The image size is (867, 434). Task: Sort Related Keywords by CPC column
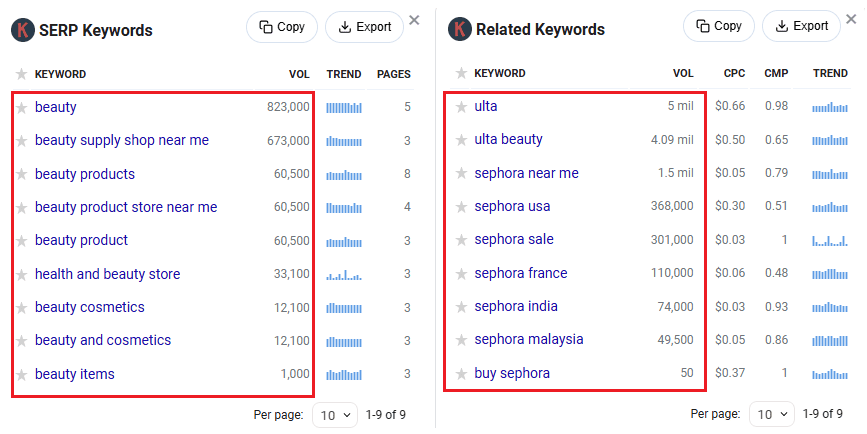click(x=734, y=73)
